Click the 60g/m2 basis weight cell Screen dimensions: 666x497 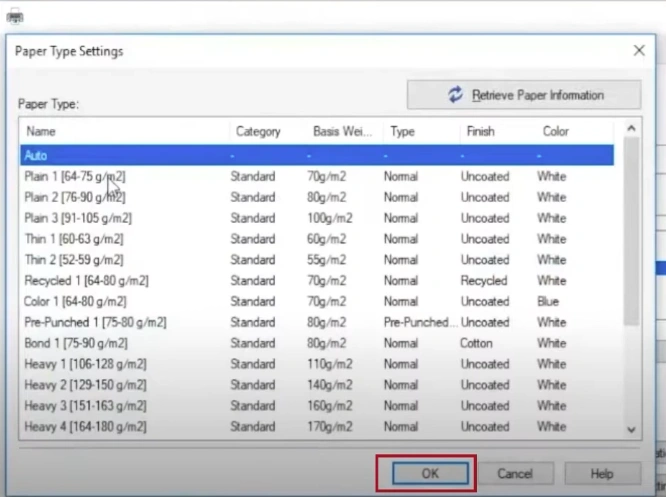(326, 239)
